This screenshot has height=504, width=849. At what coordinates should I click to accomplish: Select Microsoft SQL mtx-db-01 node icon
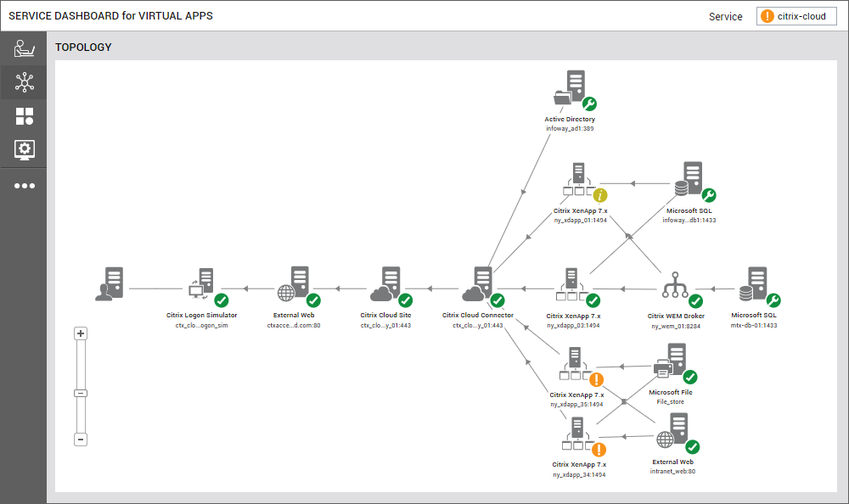click(753, 283)
